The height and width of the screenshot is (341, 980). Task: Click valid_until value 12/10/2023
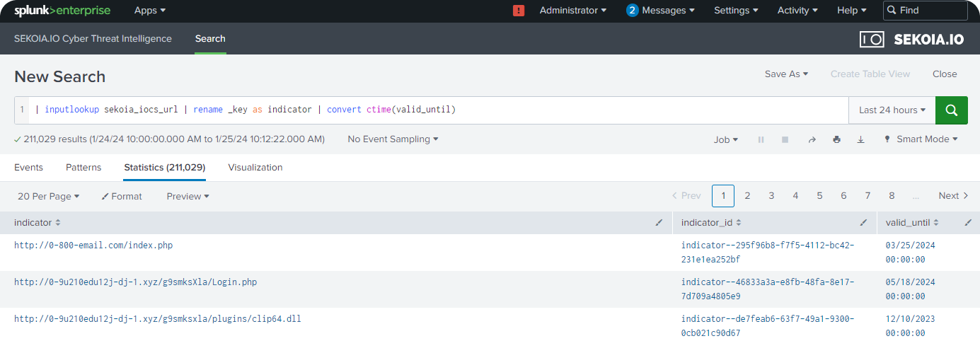tap(911, 326)
